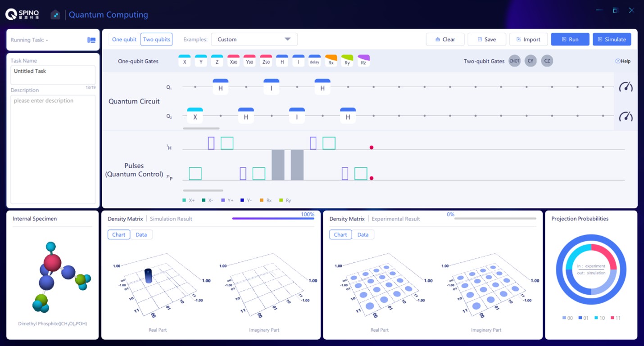Image resolution: width=644 pixels, height=346 pixels.
Task: Select the I gate placed on Q1
Action: (272, 87)
